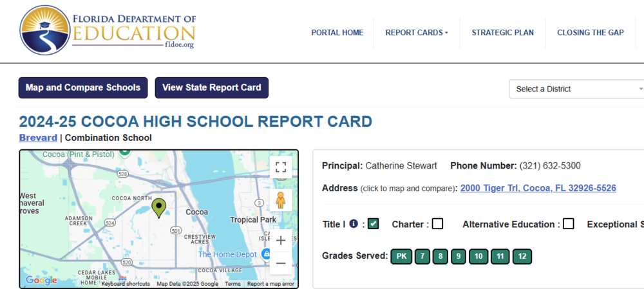Toggle fullscreen view on the map
The height and width of the screenshot is (289, 644).
[x=281, y=167]
